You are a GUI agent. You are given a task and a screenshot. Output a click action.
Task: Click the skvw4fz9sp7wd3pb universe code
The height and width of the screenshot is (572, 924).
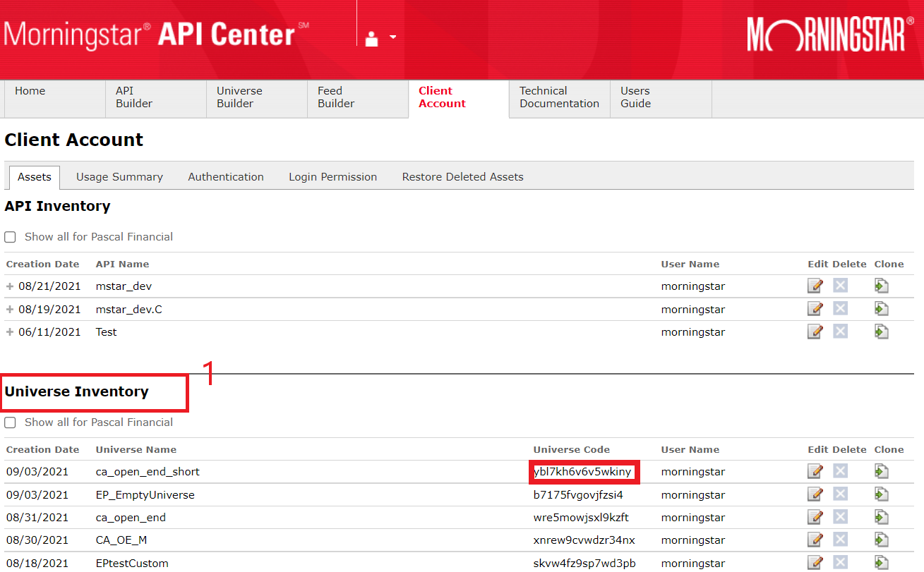584,564
